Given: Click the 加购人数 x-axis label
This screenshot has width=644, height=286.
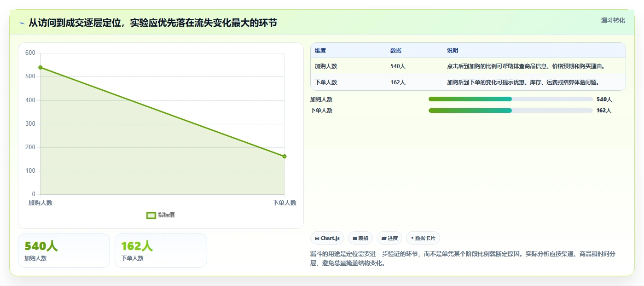Looking at the screenshot, I should (x=41, y=203).
